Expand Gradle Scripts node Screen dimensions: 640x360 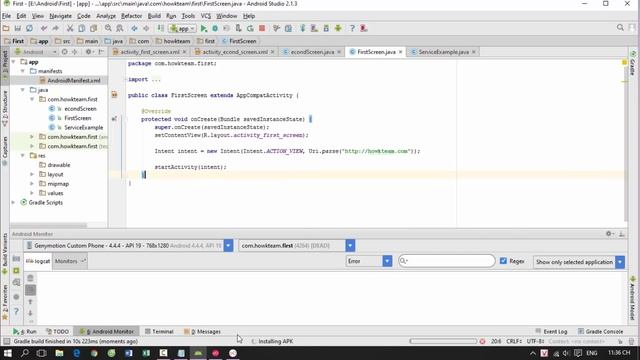pyautogui.click(x=13, y=202)
